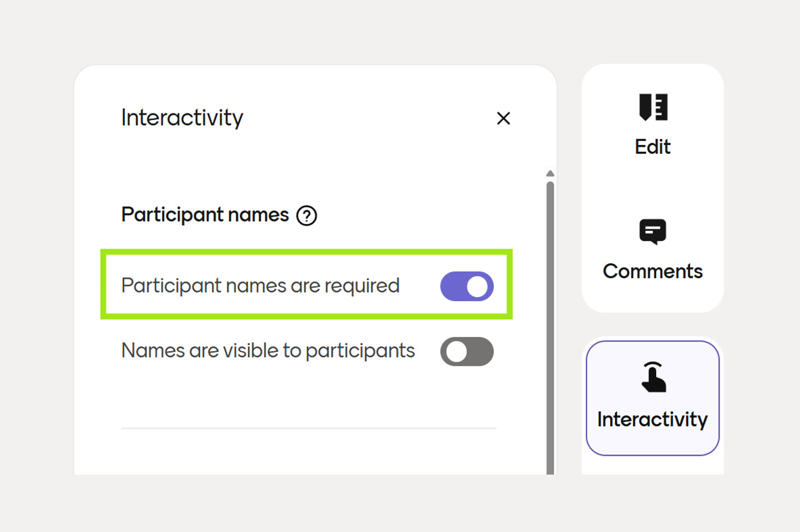
Task: Click the scroll-up arrow of the panel scrollbar
Action: (x=550, y=174)
